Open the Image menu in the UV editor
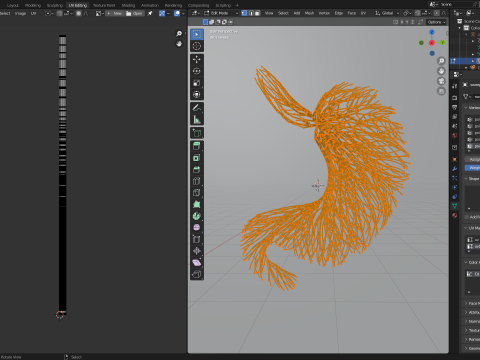The height and width of the screenshot is (360, 480). (20, 13)
